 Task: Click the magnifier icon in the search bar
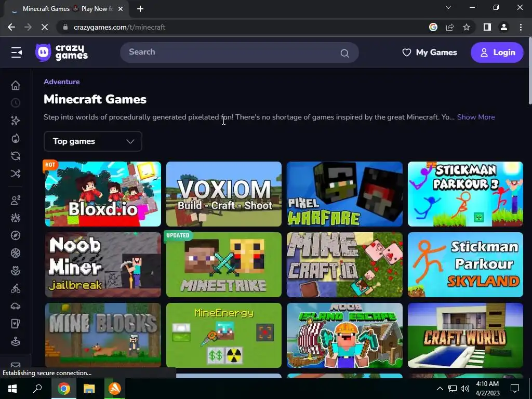345,53
